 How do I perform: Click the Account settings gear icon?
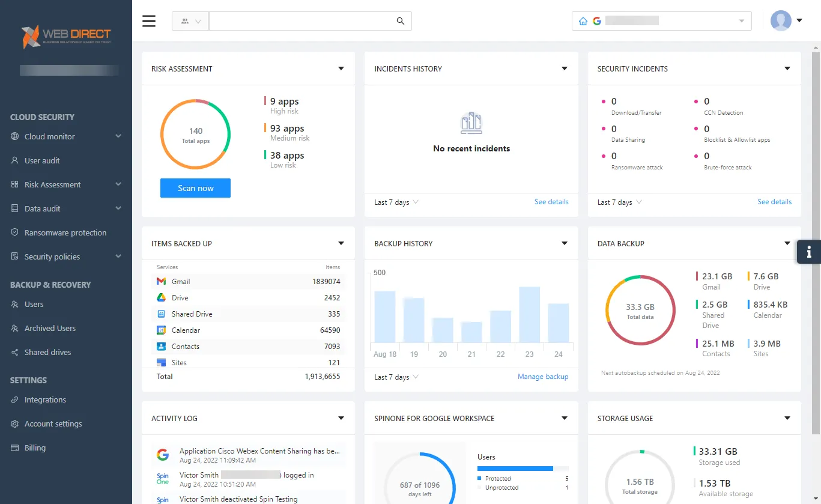click(15, 424)
